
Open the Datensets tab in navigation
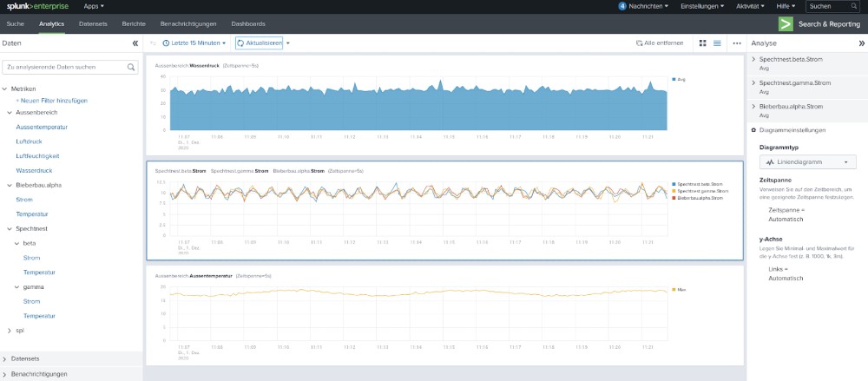(93, 24)
